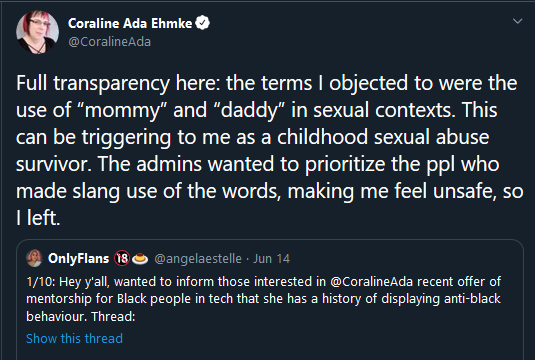Open Coraline Ada Ehmke's profile picture

37,32
